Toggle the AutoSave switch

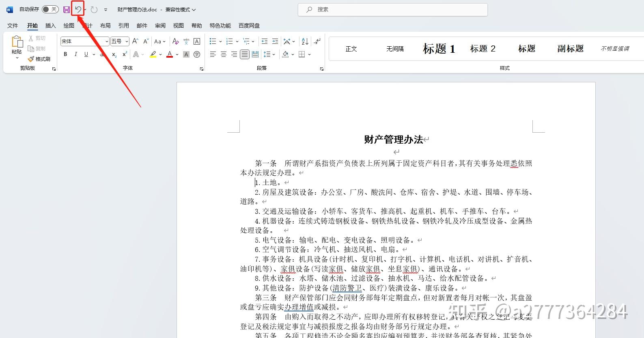tap(50, 9)
